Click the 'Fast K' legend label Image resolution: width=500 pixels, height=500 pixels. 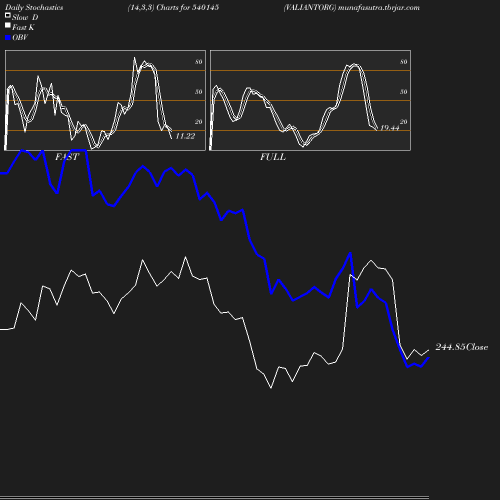pyautogui.click(x=23, y=27)
